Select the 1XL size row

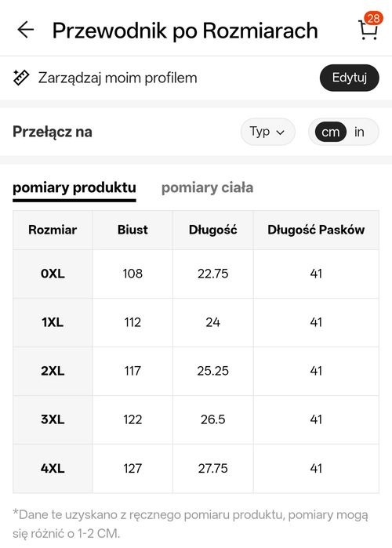[196, 322]
